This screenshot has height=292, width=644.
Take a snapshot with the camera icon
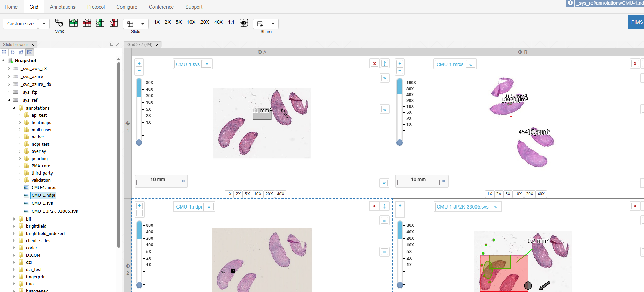point(244,23)
